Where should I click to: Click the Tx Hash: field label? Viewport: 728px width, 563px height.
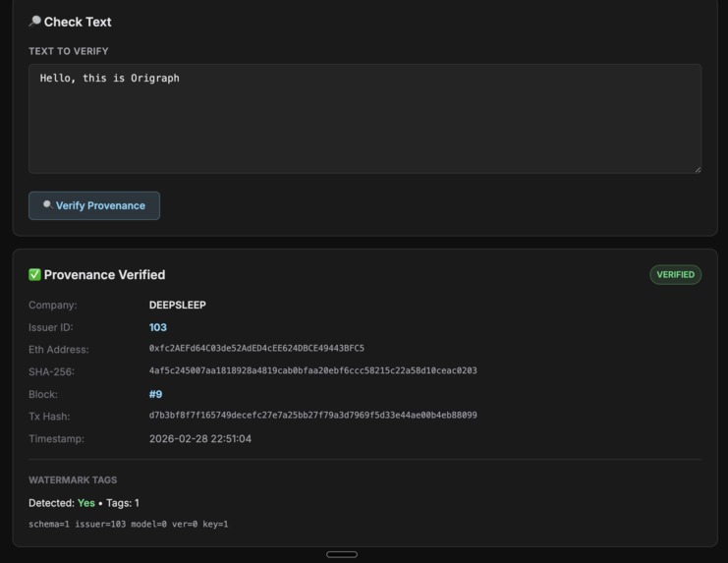(49, 417)
